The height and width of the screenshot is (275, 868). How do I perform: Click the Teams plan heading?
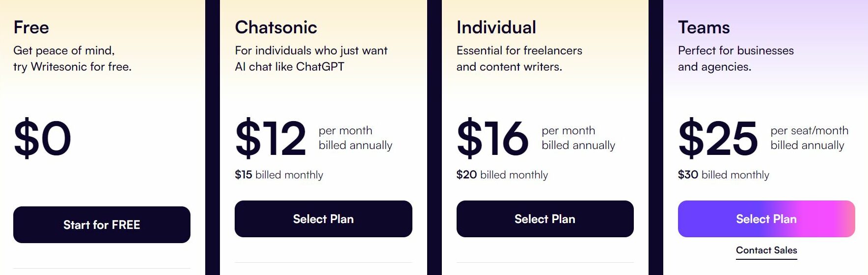click(704, 27)
